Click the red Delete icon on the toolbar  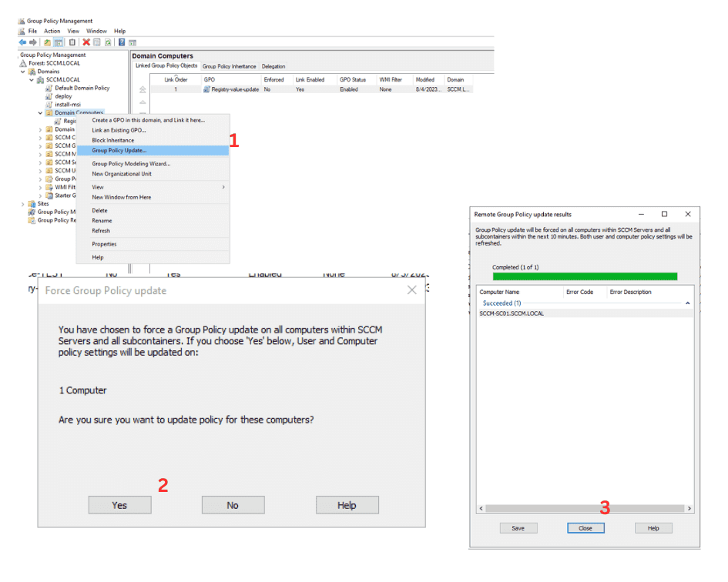pyautogui.click(x=87, y=41)
